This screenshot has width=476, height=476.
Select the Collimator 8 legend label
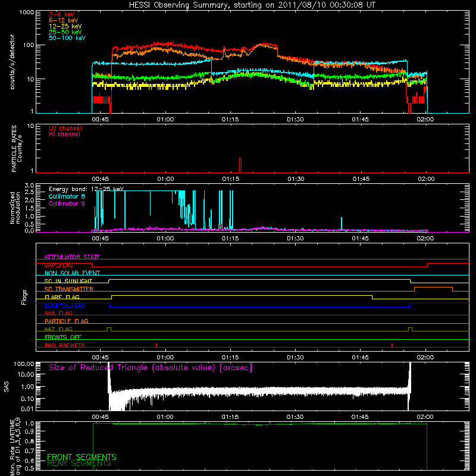pyautogui.click(x=67, y=196)
